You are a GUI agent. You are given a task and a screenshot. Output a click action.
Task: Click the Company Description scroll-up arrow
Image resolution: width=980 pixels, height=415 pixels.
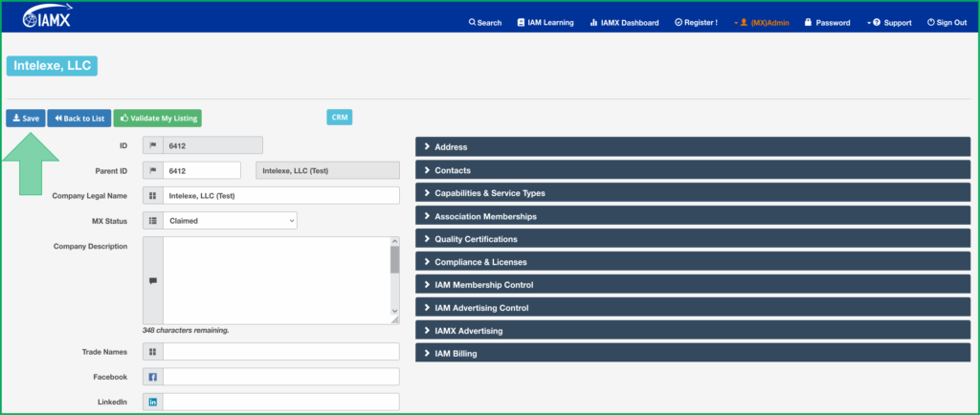tap(394, 242)
